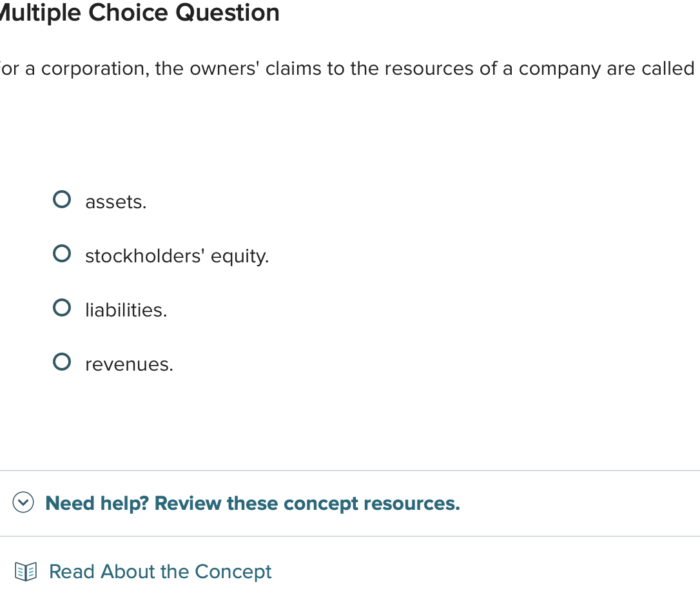
Task: Select the "assets." answer option
Action: click(x=61, y=199)
